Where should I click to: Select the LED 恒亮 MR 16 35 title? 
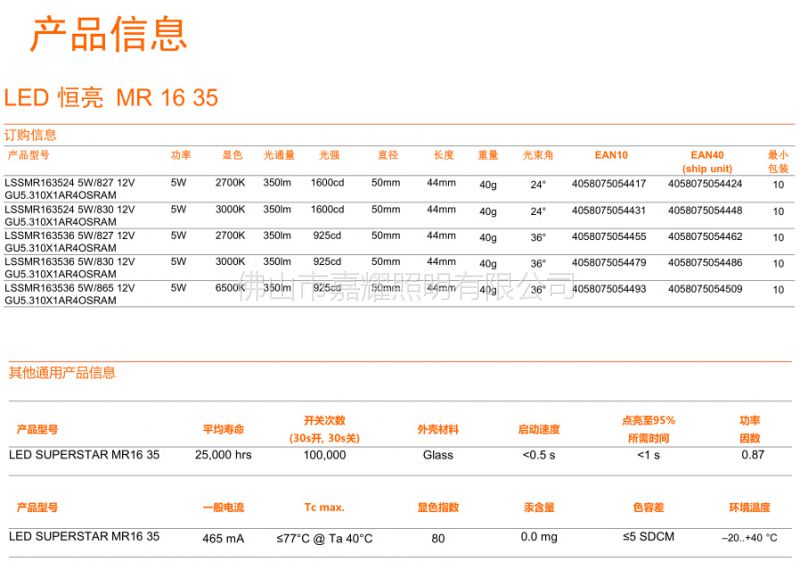click(x=111, y=97)
